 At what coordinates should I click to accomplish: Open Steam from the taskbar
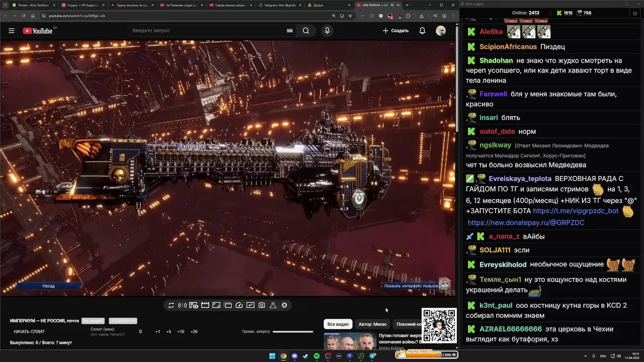click(x=305, y=356)
